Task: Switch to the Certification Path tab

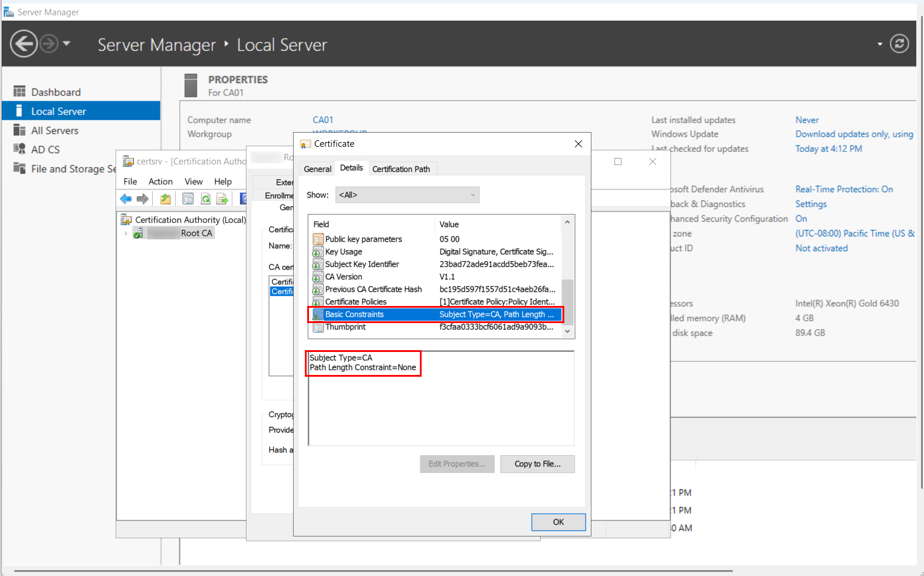Action: [401, 169]
